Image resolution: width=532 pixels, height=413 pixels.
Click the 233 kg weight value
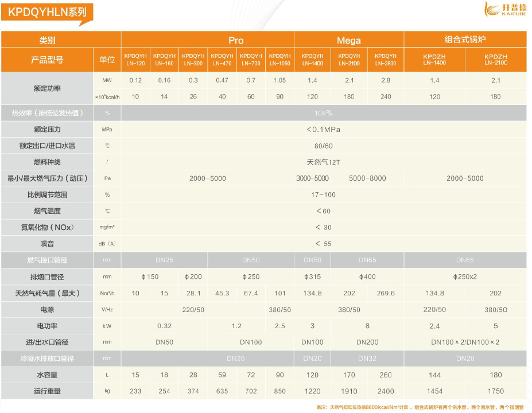[135, 391]
